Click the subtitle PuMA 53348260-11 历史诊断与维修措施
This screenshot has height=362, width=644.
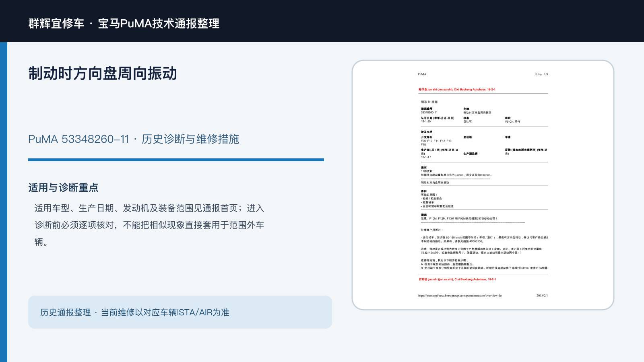[134, 139]
